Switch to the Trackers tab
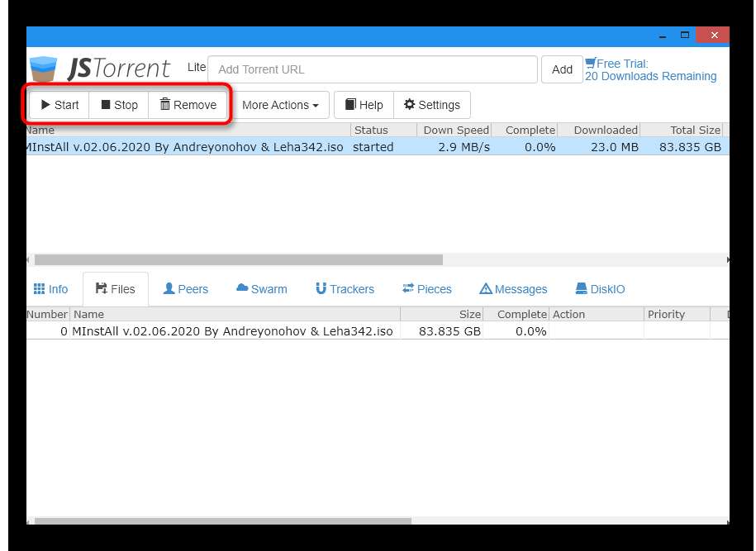 [345, 289]
